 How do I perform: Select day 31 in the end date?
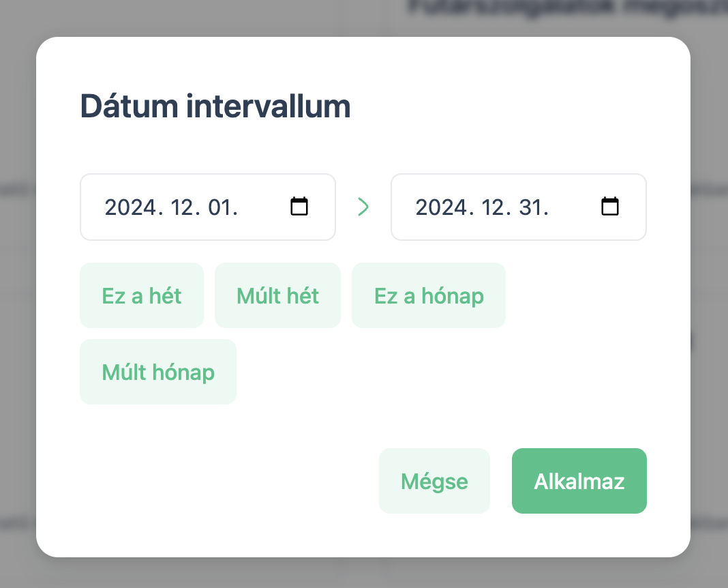[x=533, y=207]
